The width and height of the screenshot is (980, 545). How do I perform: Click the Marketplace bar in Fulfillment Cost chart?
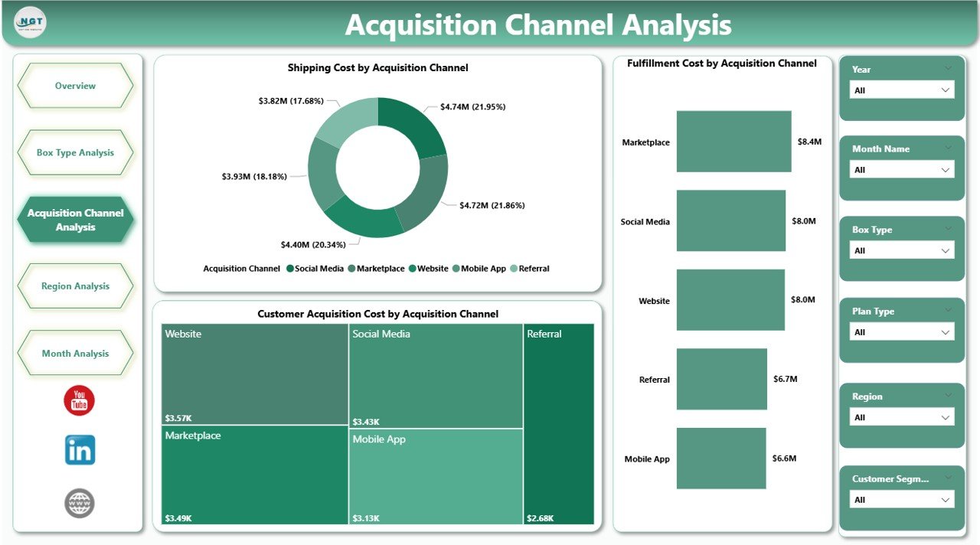coord(733,142)
